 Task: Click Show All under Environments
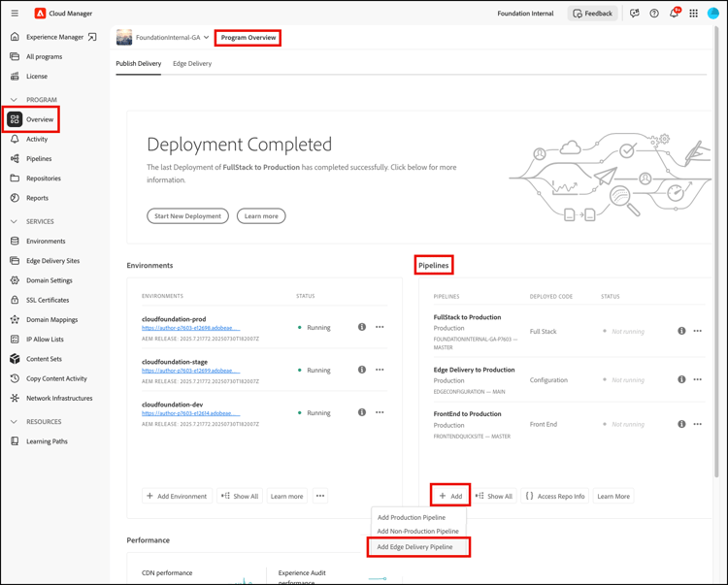(240, 496)
